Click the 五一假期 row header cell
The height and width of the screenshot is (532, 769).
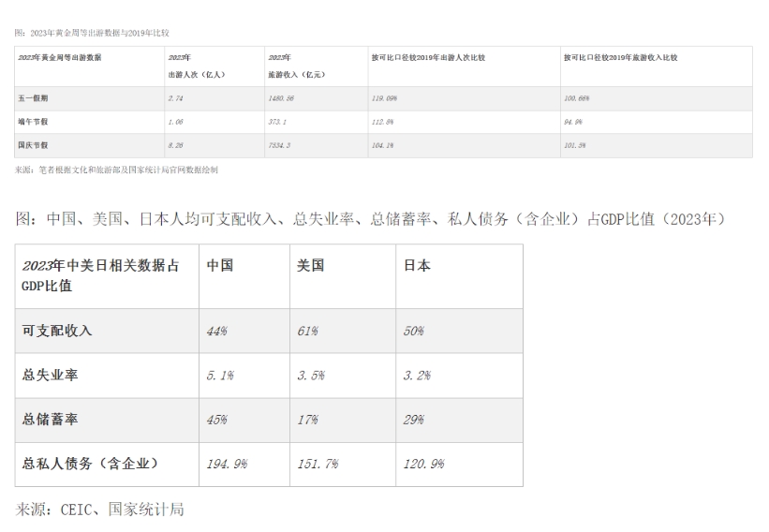coord(34,98)
